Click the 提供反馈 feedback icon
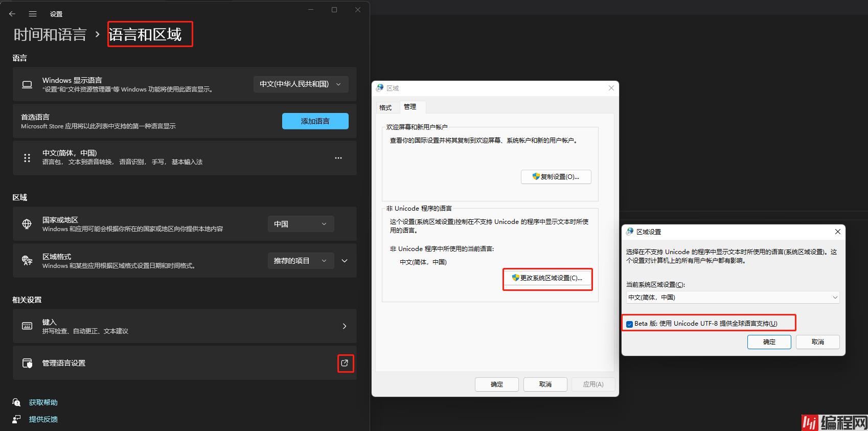This screenshot has width=868, height=431. point(16,419)
